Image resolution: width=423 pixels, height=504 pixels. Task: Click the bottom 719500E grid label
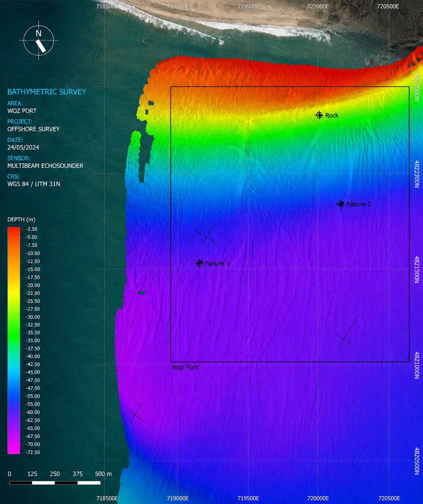248,498
